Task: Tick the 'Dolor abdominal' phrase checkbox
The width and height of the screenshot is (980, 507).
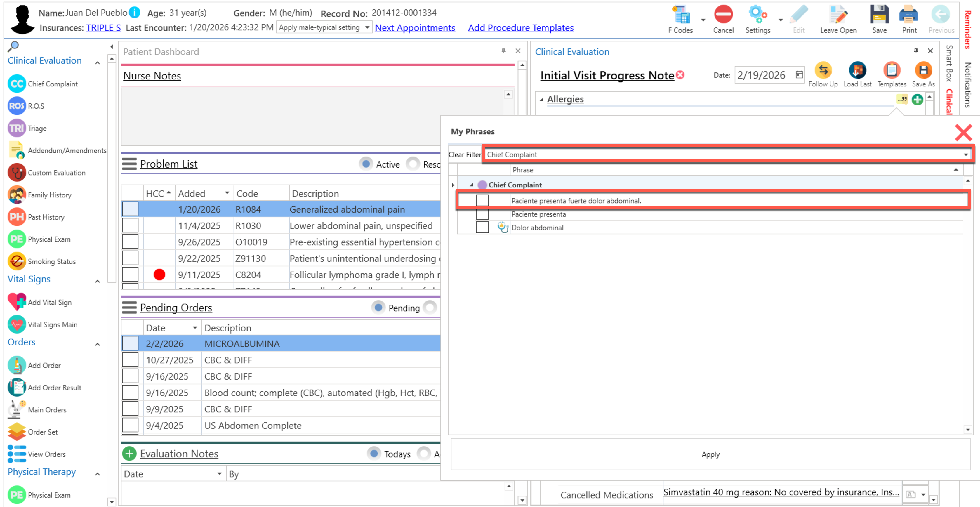Action: pyautogui.click(x=482, y=228)
